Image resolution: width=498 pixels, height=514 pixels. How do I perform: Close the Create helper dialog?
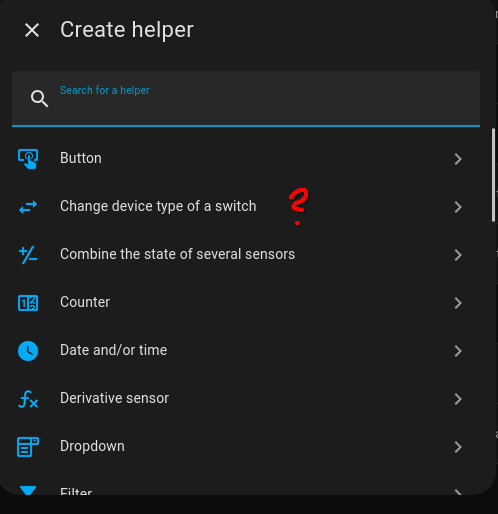(x=32, y=30)
